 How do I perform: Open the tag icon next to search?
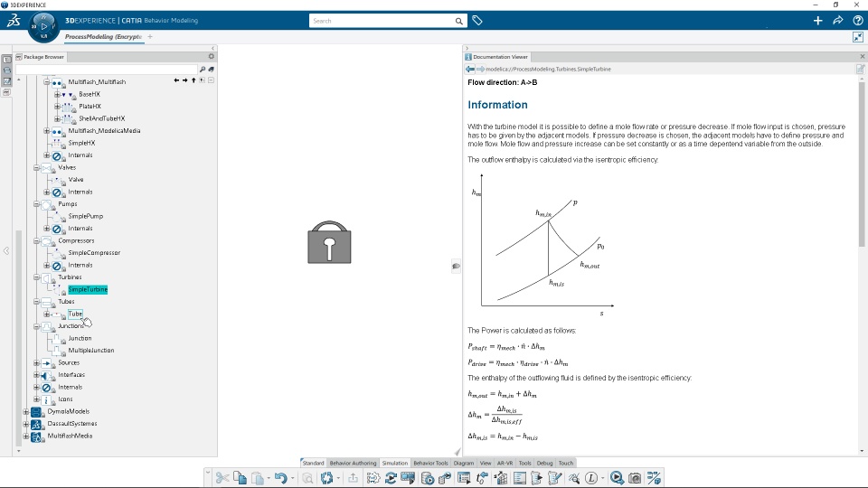pyautogui.click(x=477, y=21)
